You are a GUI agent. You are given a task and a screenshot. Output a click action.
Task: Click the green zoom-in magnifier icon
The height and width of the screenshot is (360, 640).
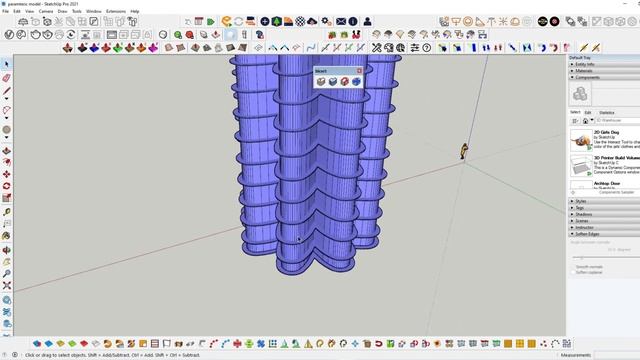(178, 35)
